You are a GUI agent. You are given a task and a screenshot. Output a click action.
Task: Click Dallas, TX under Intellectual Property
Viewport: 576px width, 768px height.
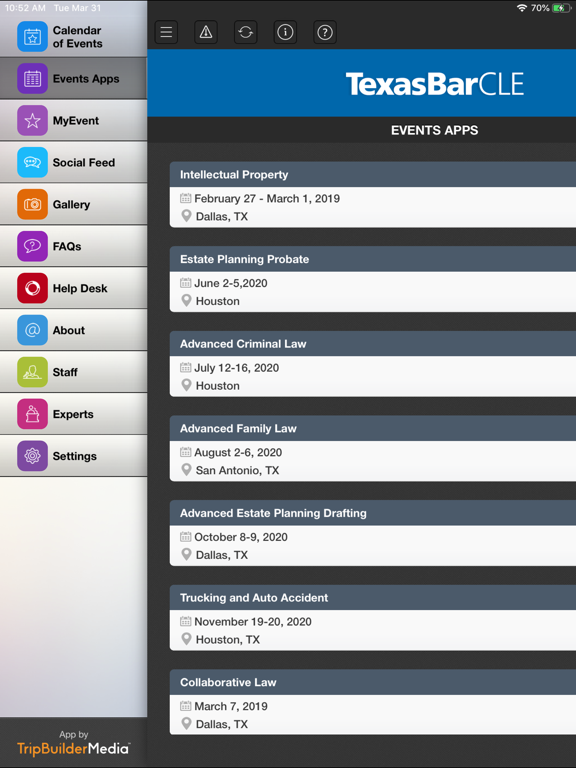[x=222, y=216]
